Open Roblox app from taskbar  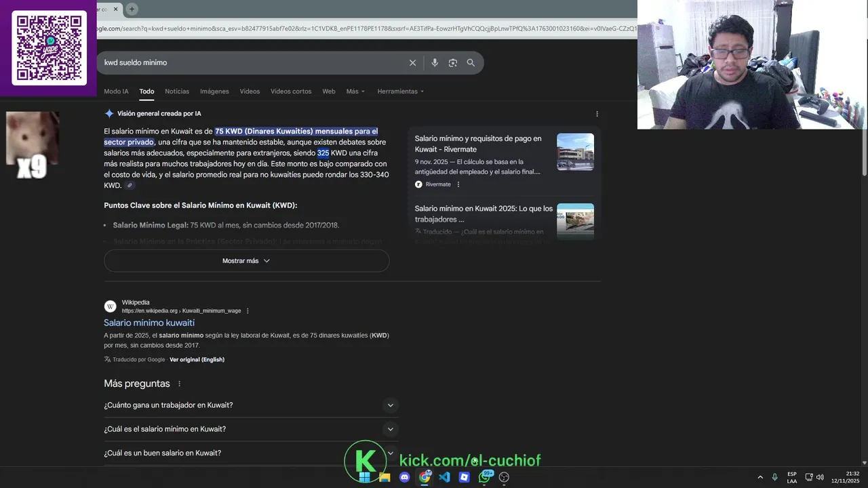[464, 477]
